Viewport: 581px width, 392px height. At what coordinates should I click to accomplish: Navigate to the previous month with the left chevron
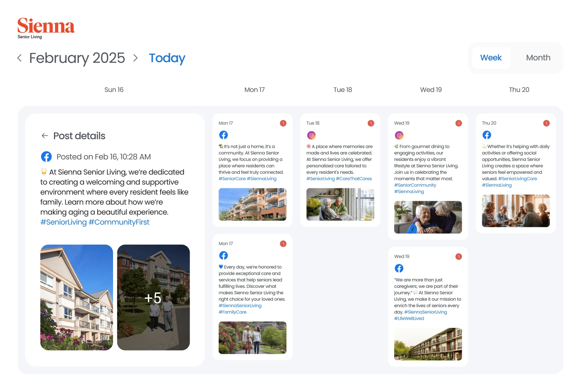click(x=19, y=58)
